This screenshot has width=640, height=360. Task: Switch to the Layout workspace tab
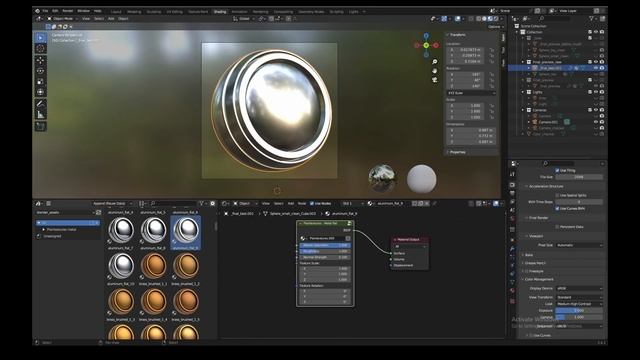pos(116,12)
